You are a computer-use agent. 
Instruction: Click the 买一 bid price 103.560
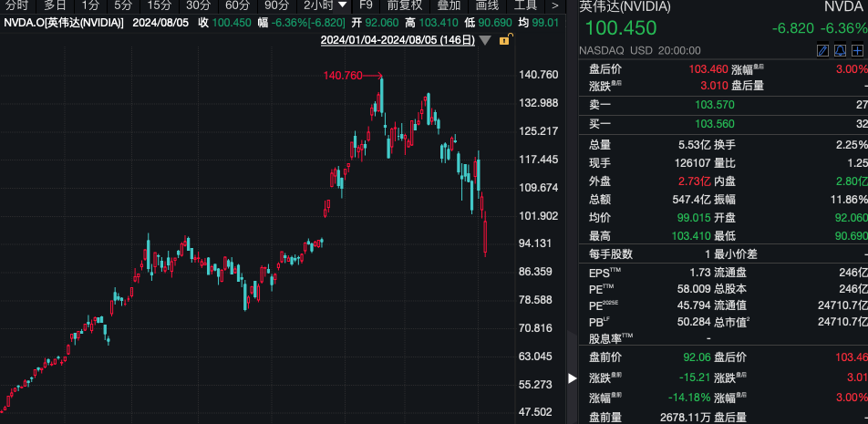(x=715, y=124)
